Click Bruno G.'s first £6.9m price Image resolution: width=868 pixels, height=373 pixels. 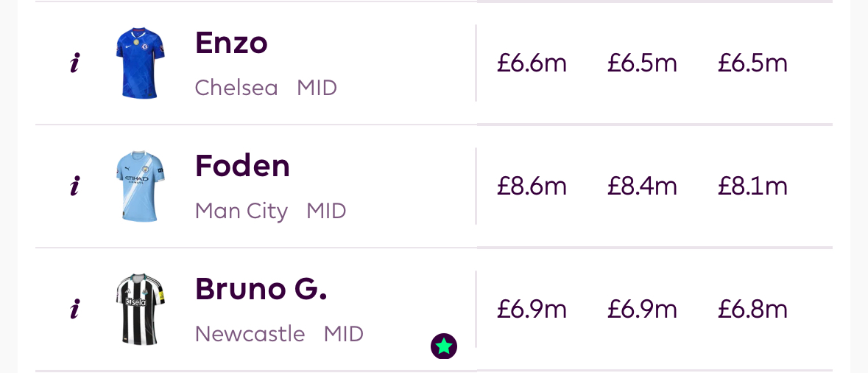click(532, 310)
